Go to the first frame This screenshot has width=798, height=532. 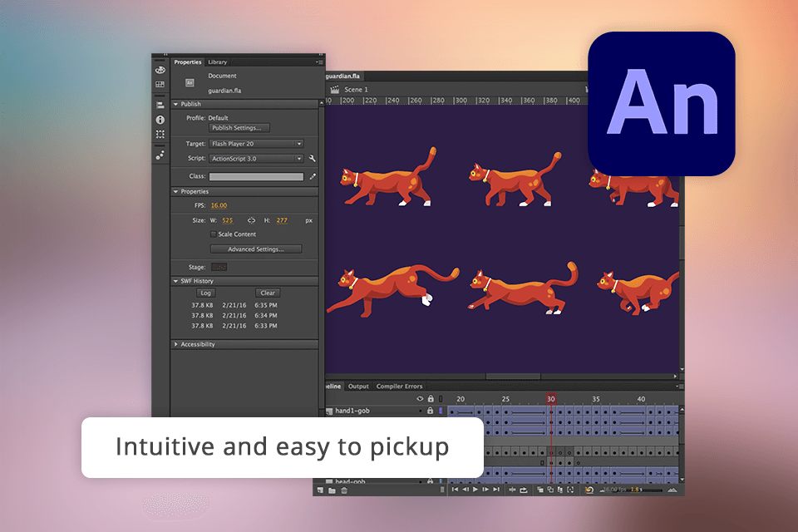pyautogui.click(x=455, y=490)
